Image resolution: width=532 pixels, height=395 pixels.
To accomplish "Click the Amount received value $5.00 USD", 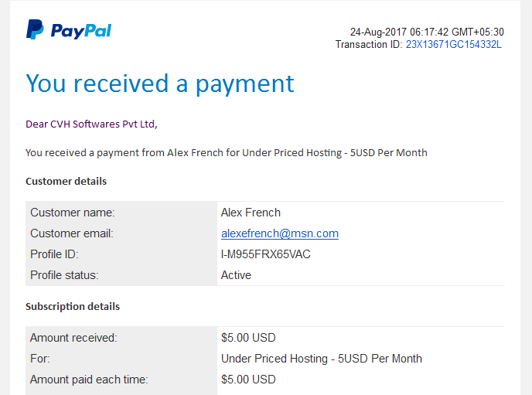I will coord(248,338).
